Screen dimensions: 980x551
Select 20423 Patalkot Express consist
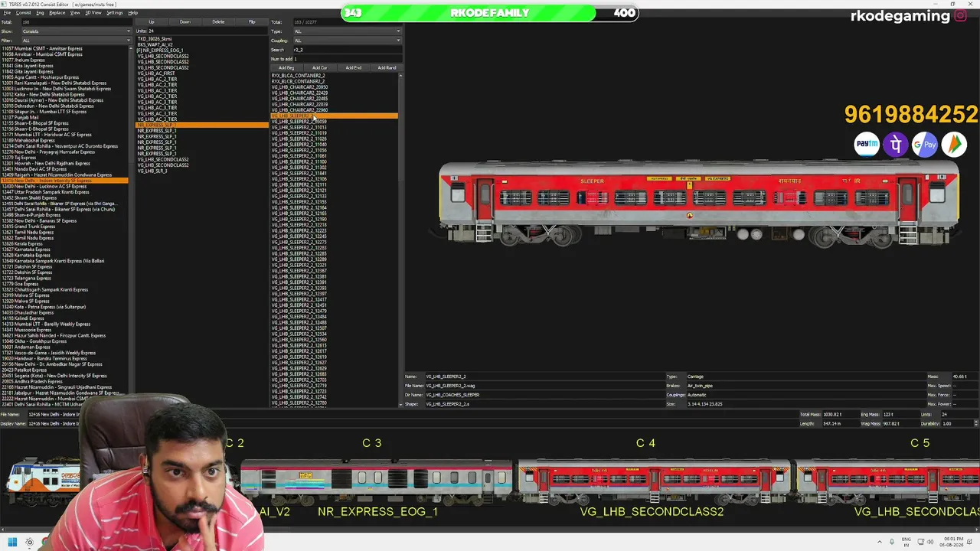tap(25, 370)
